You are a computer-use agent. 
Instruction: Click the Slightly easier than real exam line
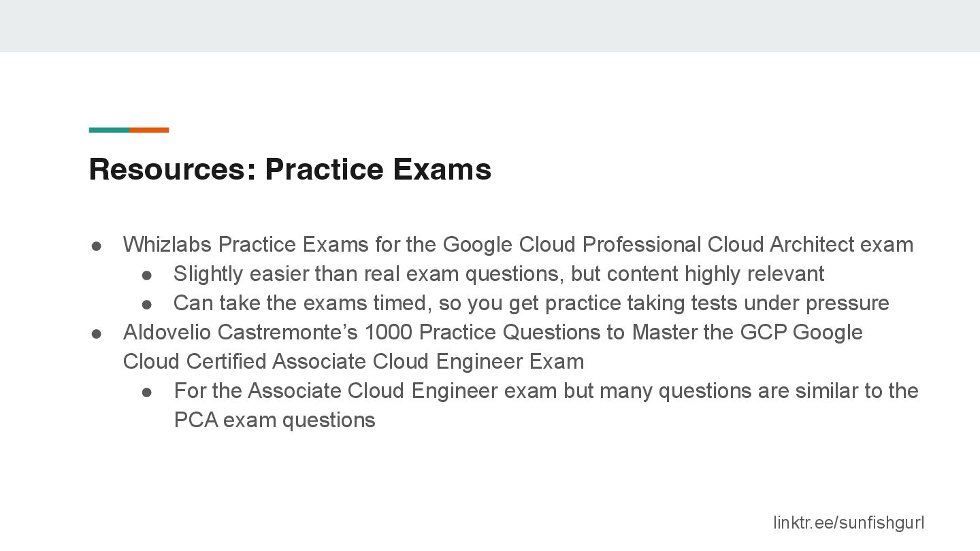point(499,273)
